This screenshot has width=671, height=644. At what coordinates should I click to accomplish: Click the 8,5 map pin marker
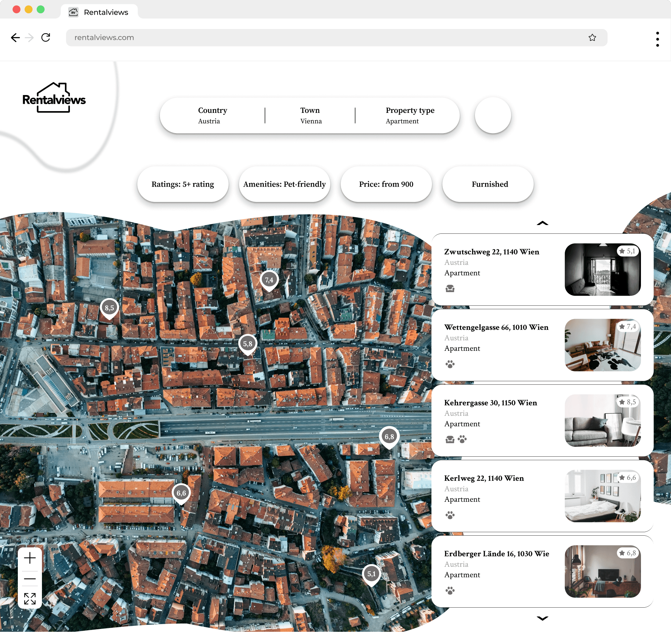tap(109, 307)
